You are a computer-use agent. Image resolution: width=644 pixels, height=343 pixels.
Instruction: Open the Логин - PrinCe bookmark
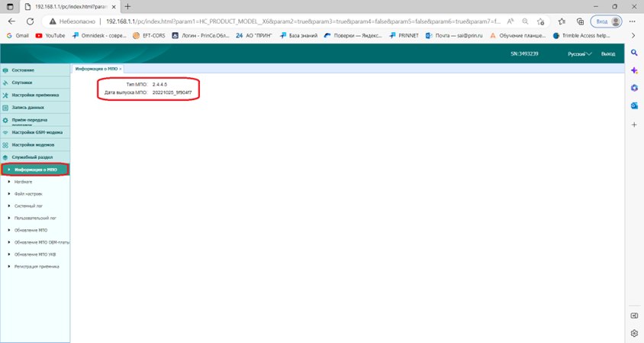pyautogui.click(x=201, y=36)
